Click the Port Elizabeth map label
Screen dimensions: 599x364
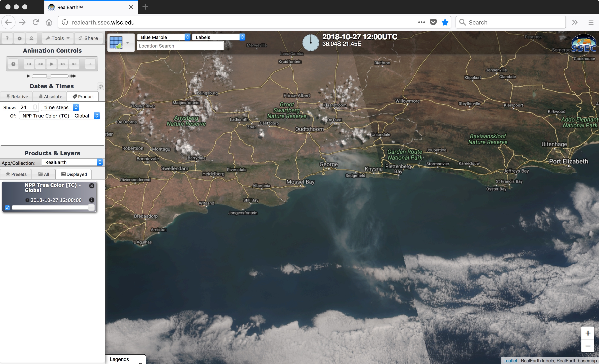pyautogui.click(x=568, y=161)
